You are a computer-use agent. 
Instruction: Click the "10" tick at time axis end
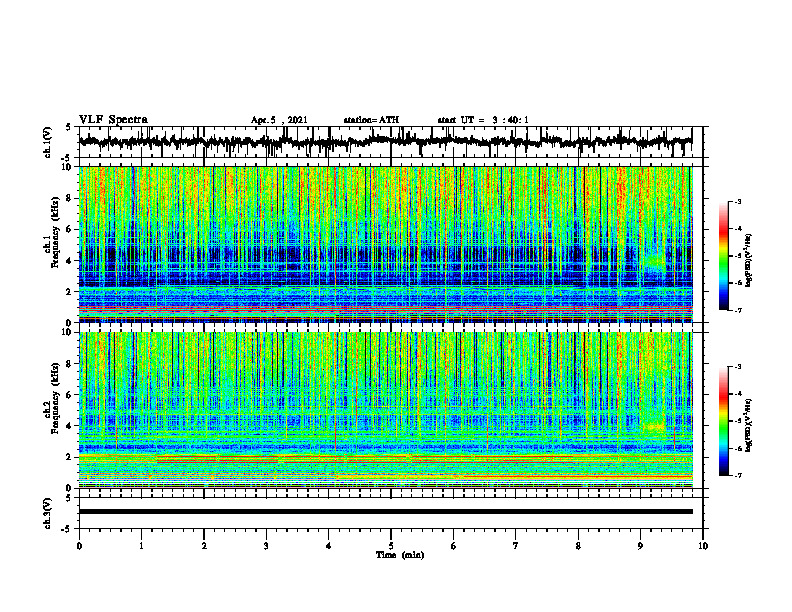pyautogui.click(x=703, y=546)
